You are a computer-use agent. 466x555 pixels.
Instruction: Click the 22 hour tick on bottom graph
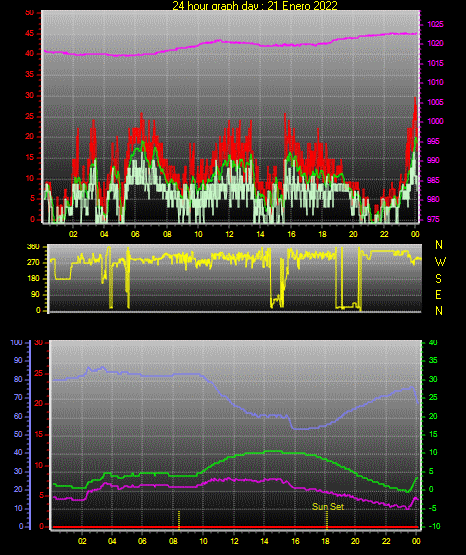tap(386, 541)
